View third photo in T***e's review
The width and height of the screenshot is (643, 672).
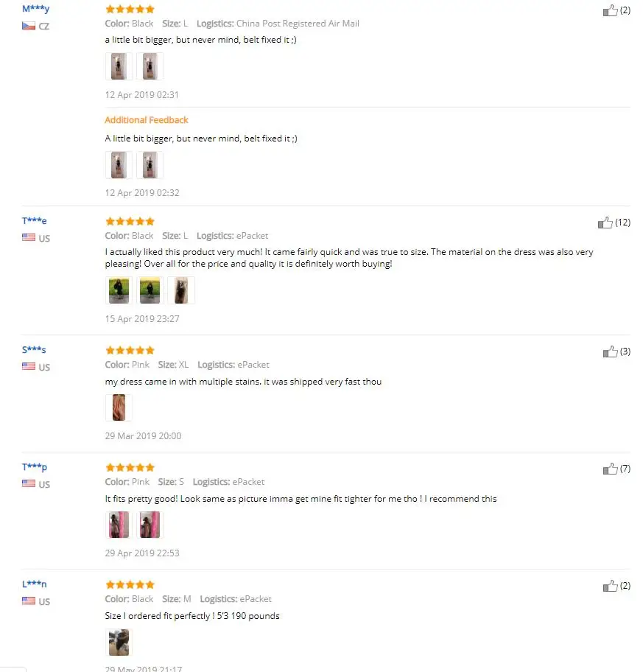tap(180, 290)
